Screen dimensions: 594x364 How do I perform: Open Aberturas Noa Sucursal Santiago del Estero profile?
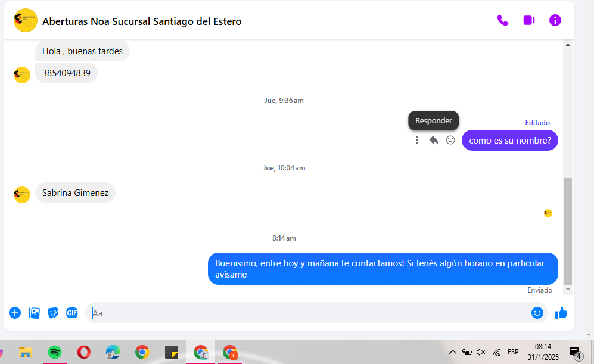tap(142, 21)
